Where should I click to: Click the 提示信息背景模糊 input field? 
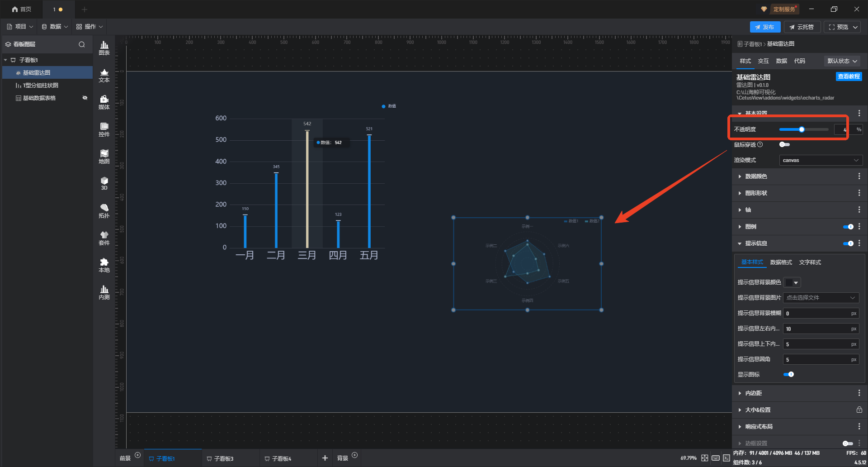click(816, 313)
